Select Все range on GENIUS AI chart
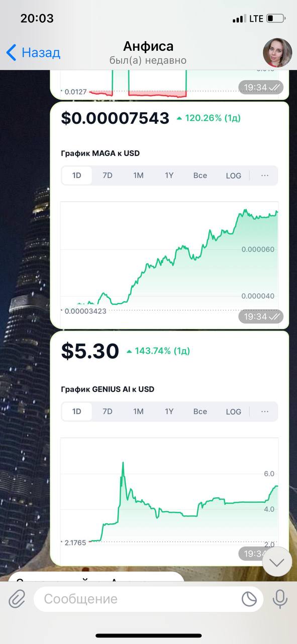297x644 pixels. 200,412
